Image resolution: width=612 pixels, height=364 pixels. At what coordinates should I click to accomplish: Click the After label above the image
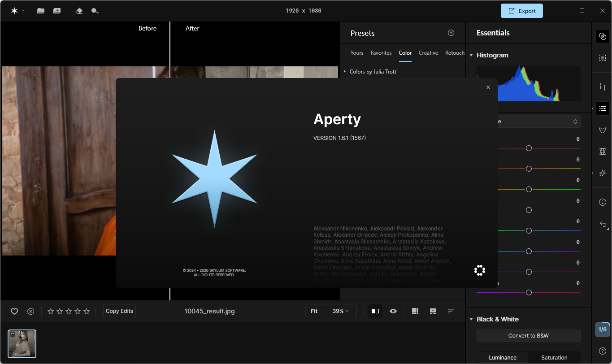coord(192,28)
